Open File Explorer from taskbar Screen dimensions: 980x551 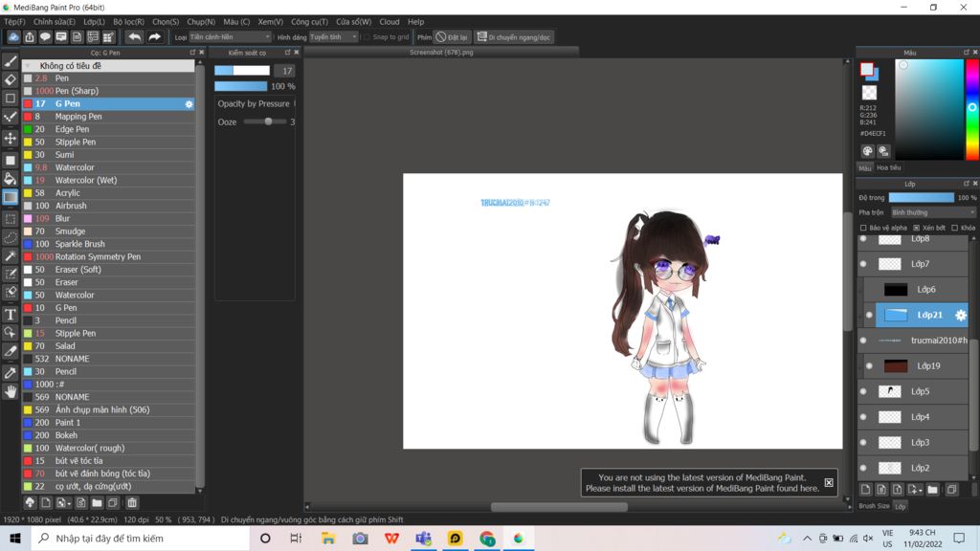point(328,538)
